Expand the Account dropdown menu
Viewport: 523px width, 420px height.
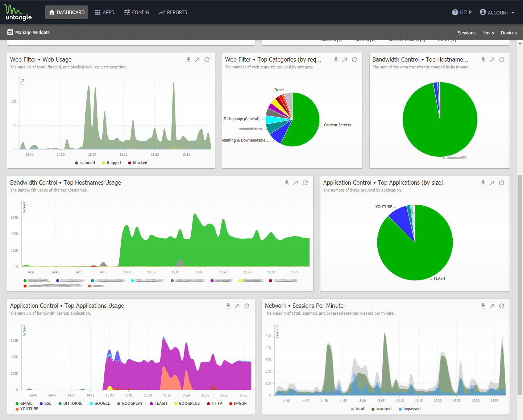coord(497,12)
